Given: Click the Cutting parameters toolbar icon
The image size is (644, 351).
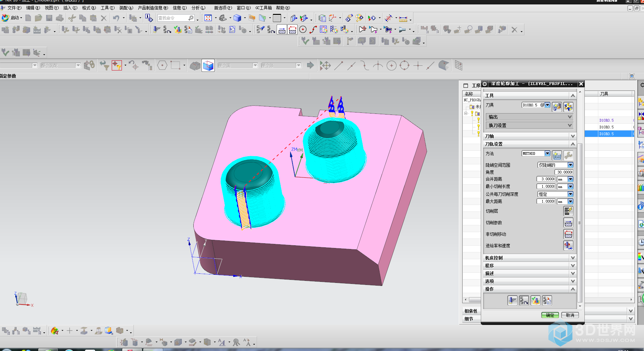Looking at the screenshot, I should point(282,30).
